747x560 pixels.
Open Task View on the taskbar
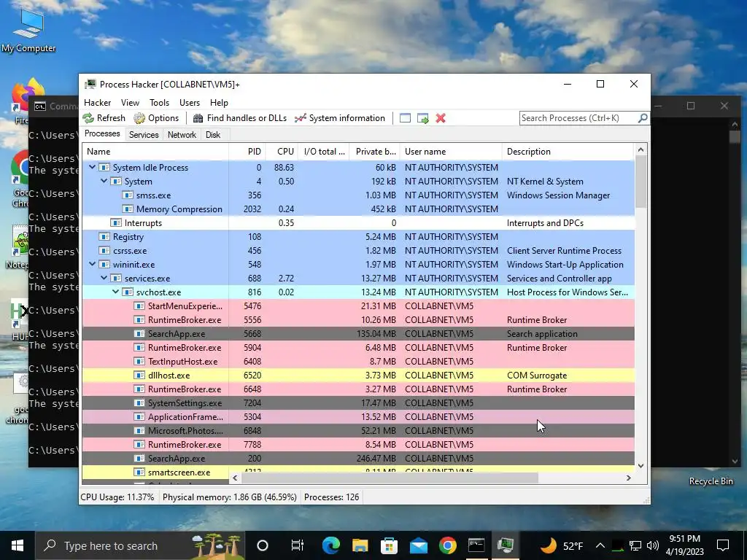click(298, 545)
